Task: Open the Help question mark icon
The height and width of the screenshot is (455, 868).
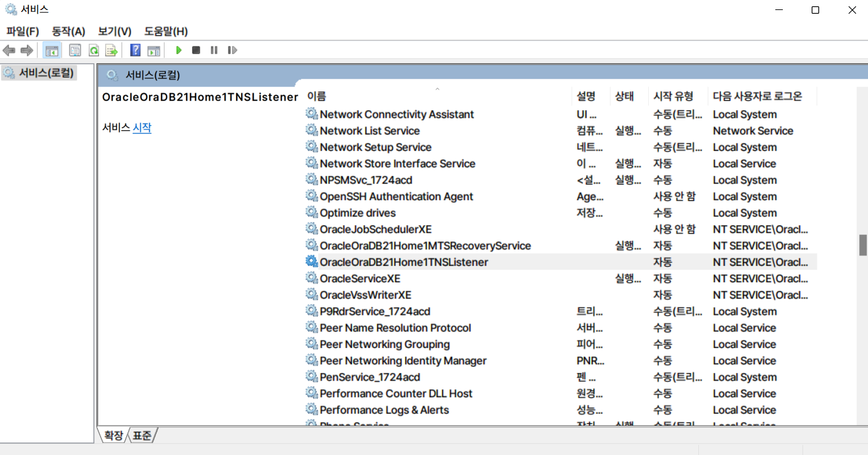Action: coord(135,50)
